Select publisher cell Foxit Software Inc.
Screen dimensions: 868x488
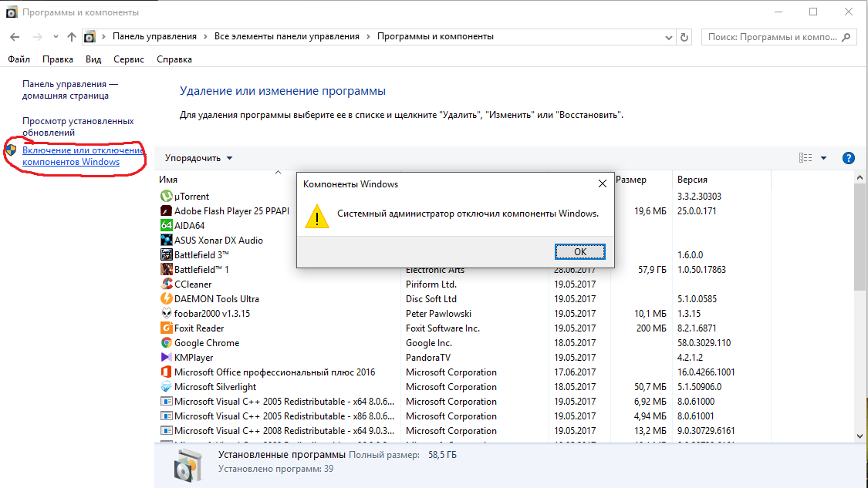443,328
